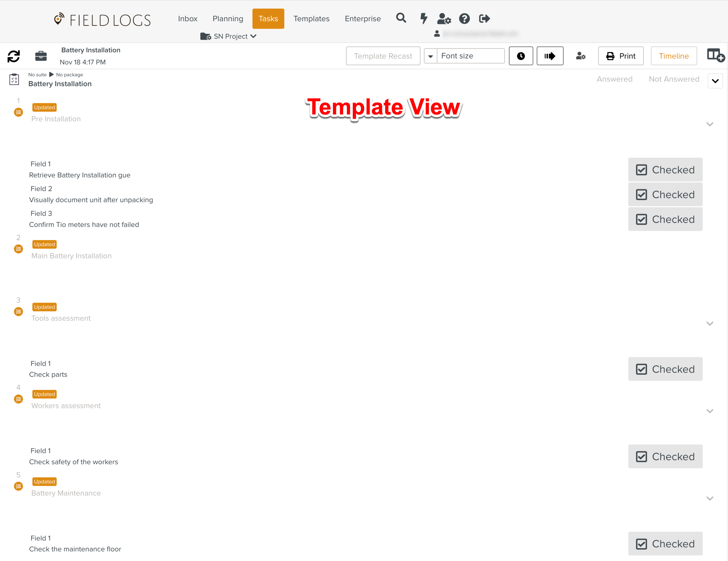The width and height of the screenshot is (728, 561).
Task: Open the search icon in top bar
Action: pos(401,19)
